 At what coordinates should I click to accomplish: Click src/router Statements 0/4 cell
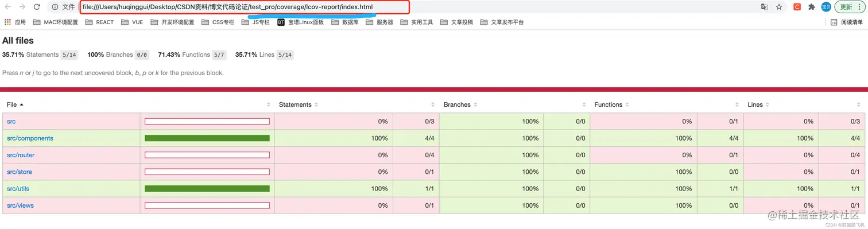(x=416, y=155)
